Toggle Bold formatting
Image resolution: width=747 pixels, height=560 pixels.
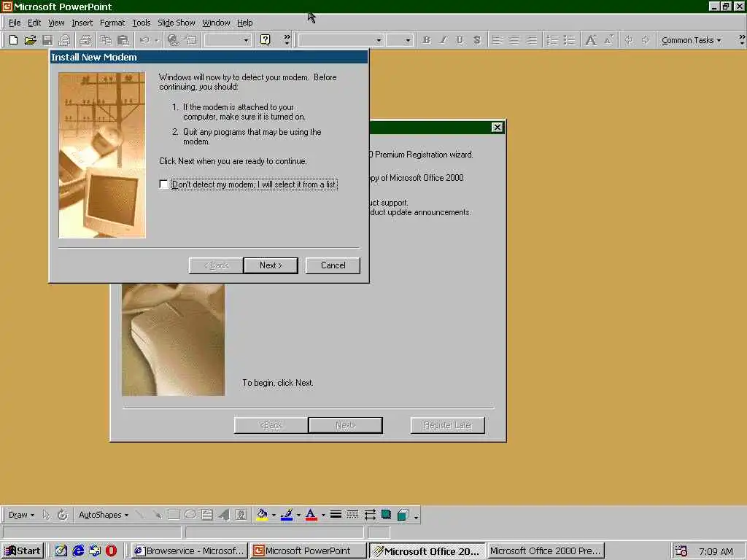tap(426, 40)
